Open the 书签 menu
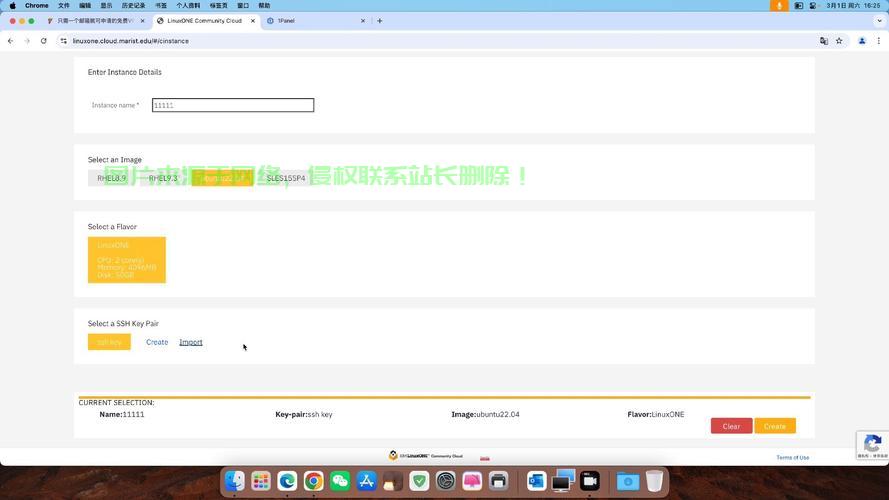Screen dimensions: 889x500 (x=161, y=6)
